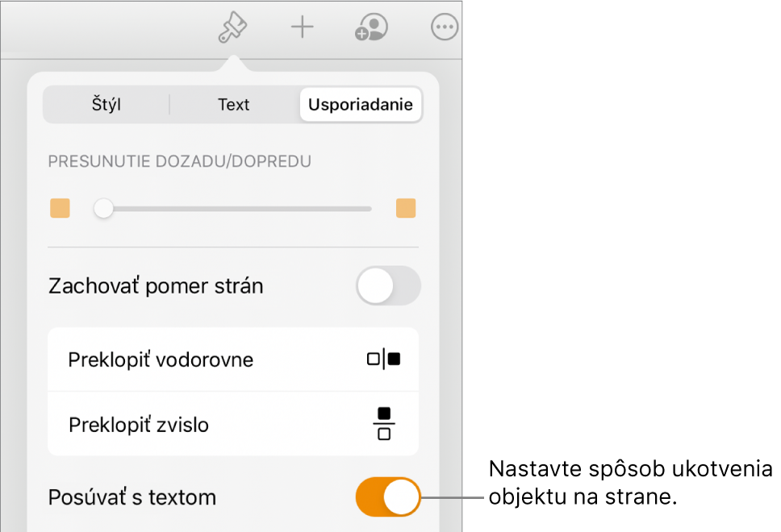The width and height of the screenshot is (781, 532).
Task: Click the horizontal flip icon
Action: [x=383, y=360]
